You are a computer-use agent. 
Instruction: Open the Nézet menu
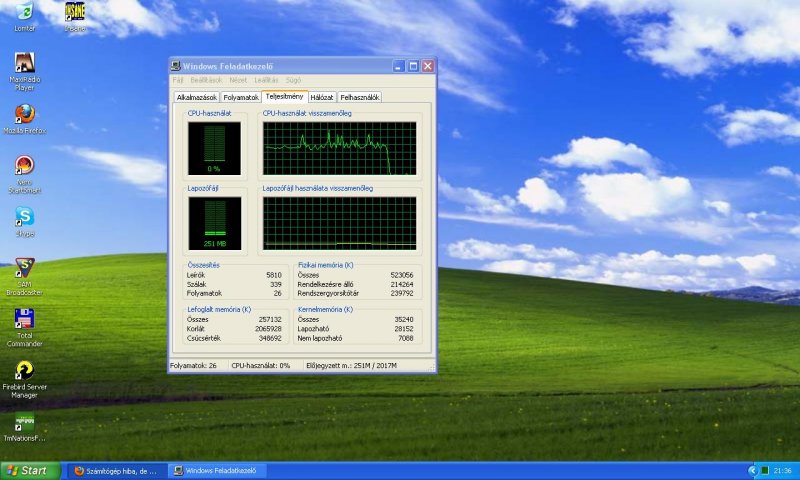coord(238,80)
